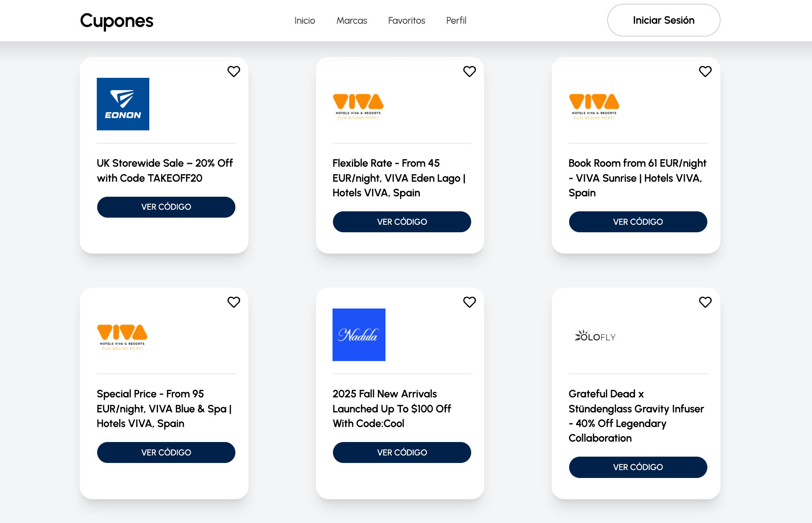Toggle heart on VIVA Eden Lago coupon
Image resolution: width=812 pixels, height=523 pixels.
pos(469,71)
